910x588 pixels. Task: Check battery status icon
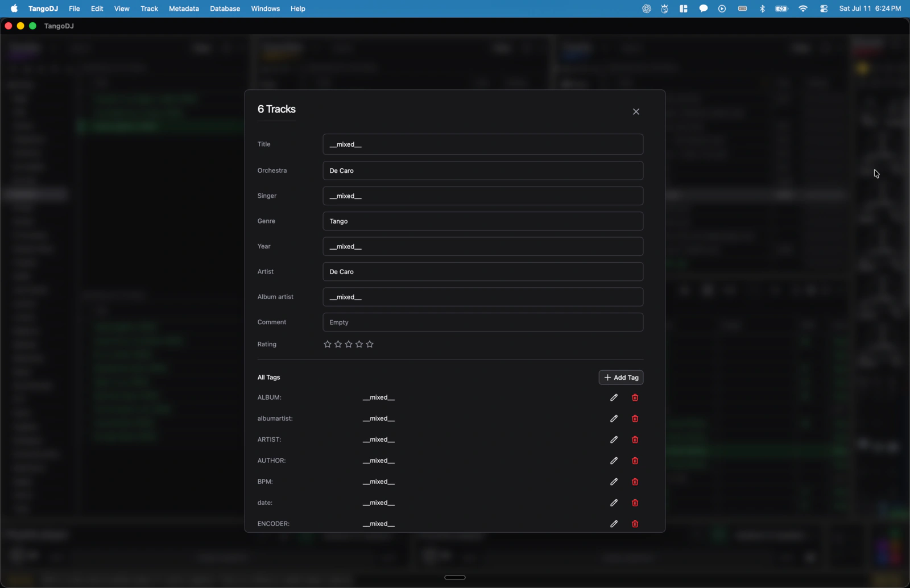tap(782, 9)
